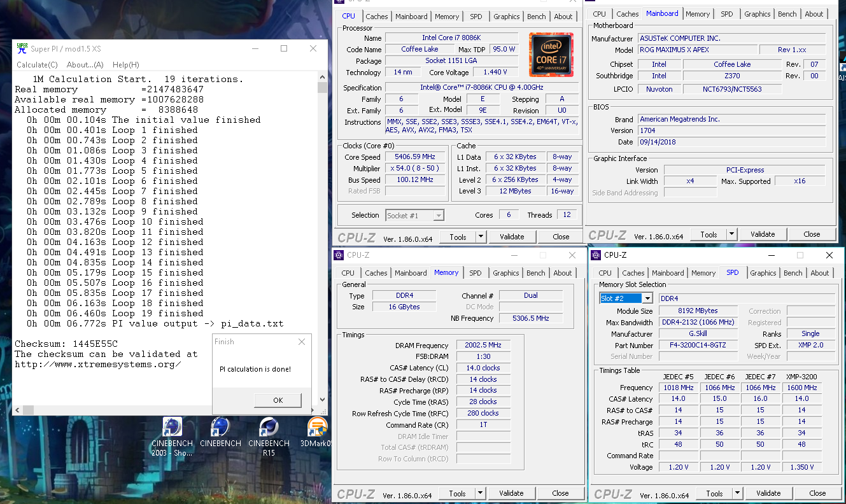Open About tab in the Mainboard window

point(814,14)
